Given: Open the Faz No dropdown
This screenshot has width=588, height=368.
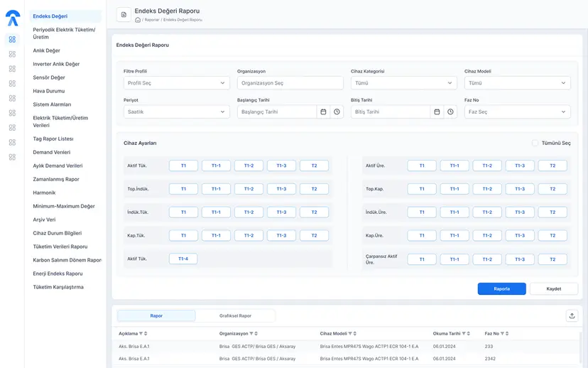Looking at the screenshot, I should point(518,112).
